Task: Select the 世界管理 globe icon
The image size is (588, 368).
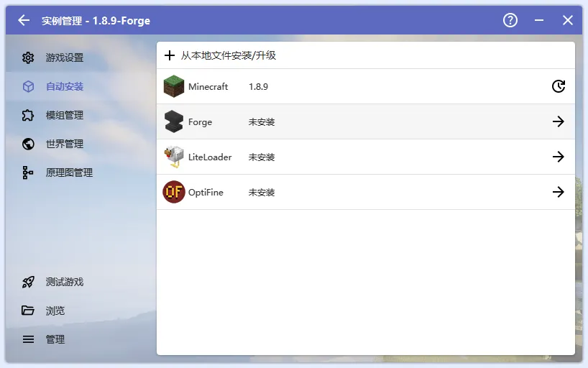Action: [x=28, y=144]
